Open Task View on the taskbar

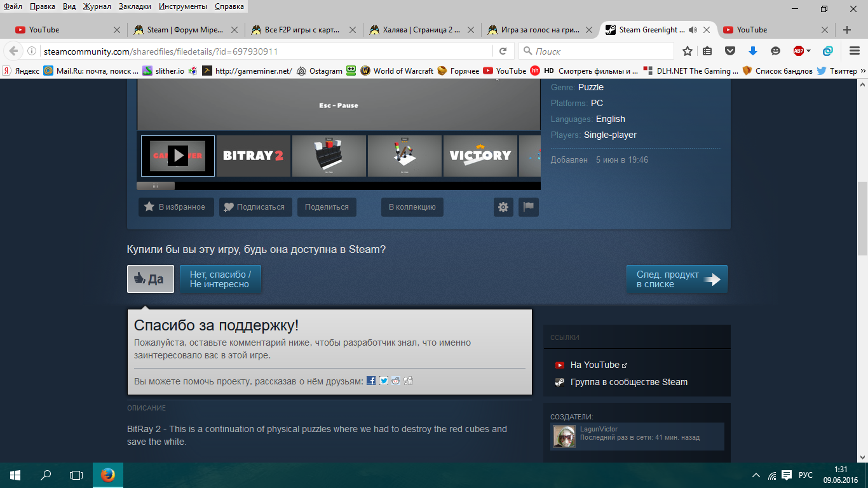click(x=76, y=475)
